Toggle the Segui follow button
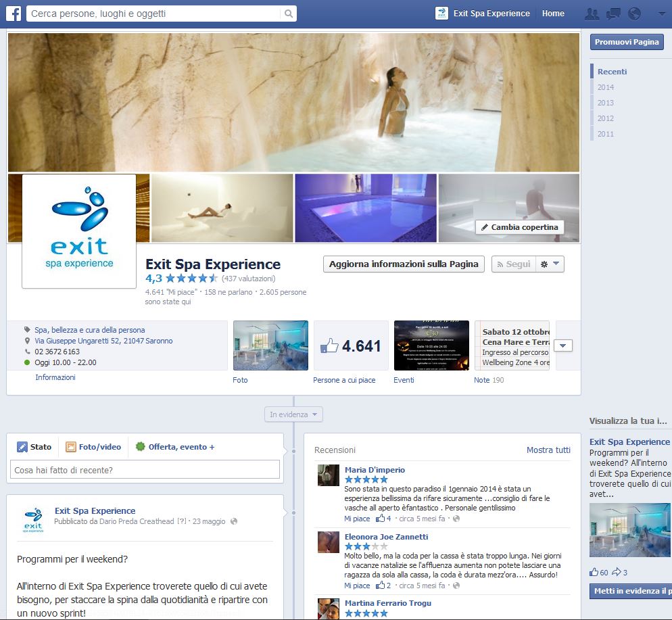The width and height of the screenshot is (672, 620). tap(513, 264)
